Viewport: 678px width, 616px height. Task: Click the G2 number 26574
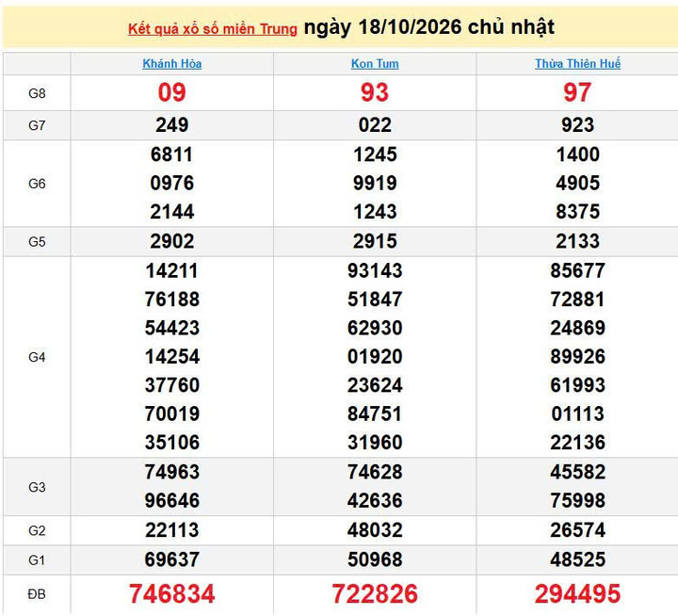coord(577,530)
